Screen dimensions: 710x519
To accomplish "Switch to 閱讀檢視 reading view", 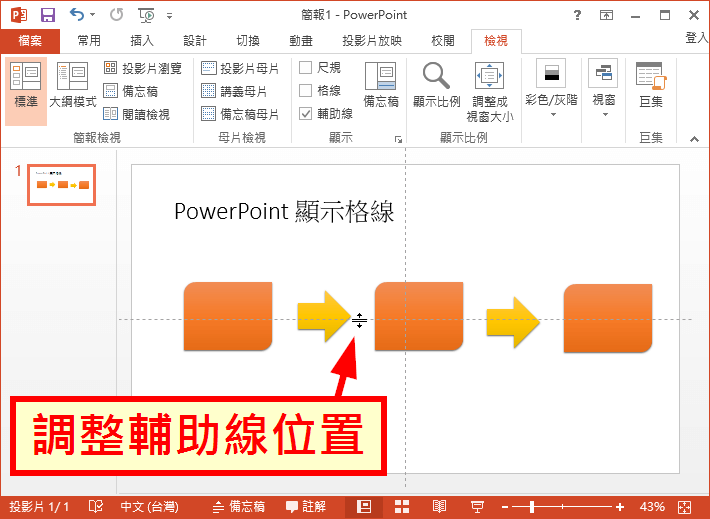I will pyautogui.click(x=136, y=114).
